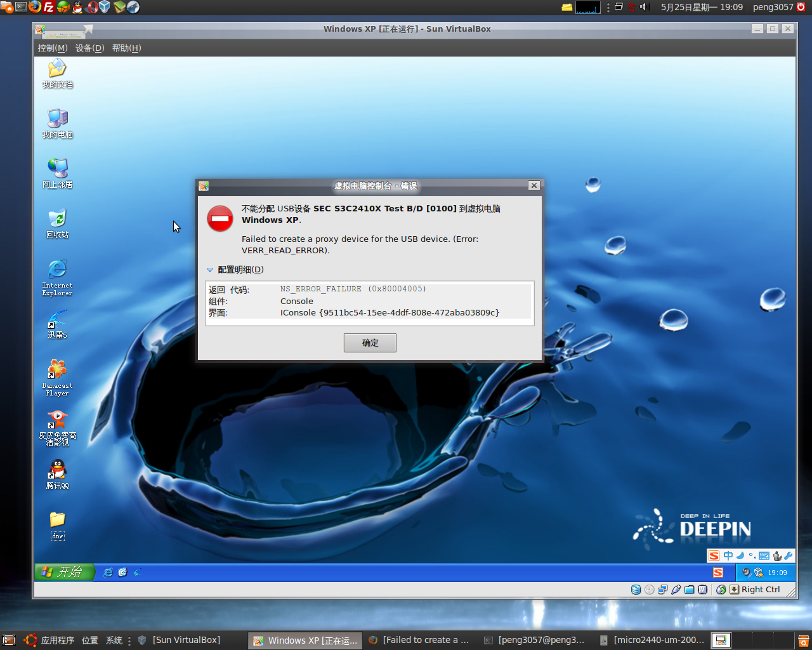Open the green book launcher in top panel

coord(119,7)
